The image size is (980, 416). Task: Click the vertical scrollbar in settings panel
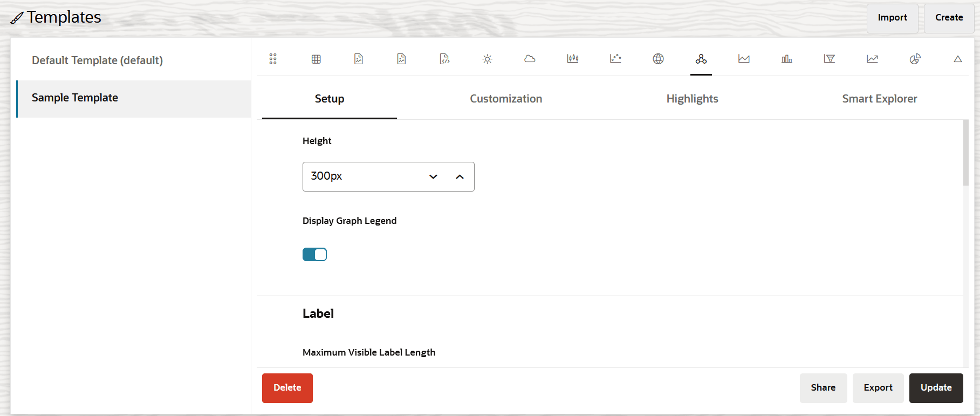click(966, 153)
